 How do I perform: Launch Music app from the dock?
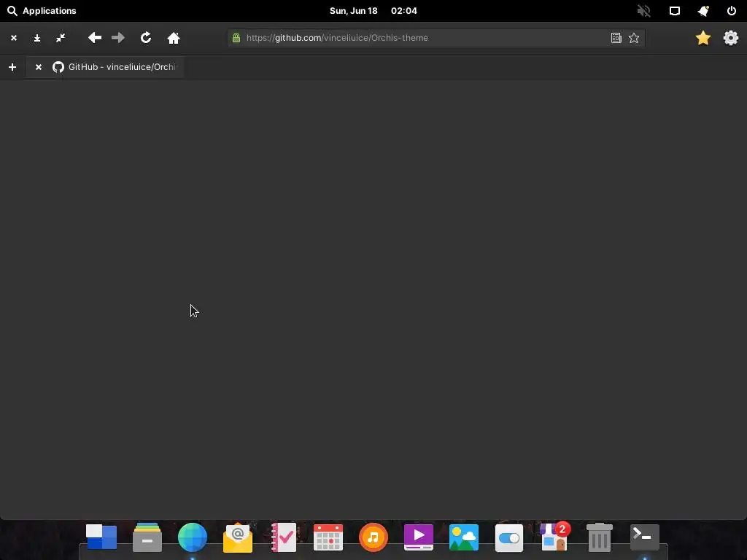point(373,537)
